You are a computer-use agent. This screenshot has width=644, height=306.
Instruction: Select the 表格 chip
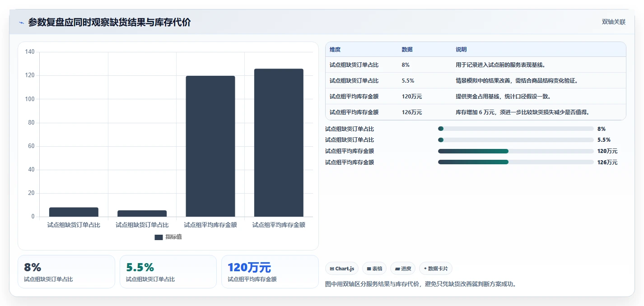[x=374, y=269]
